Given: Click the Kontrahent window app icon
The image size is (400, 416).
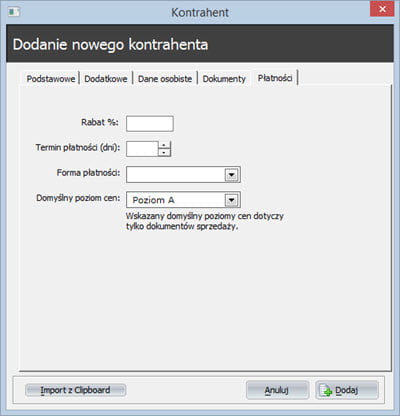Looking at the screenshot, I should pos(14,12).
